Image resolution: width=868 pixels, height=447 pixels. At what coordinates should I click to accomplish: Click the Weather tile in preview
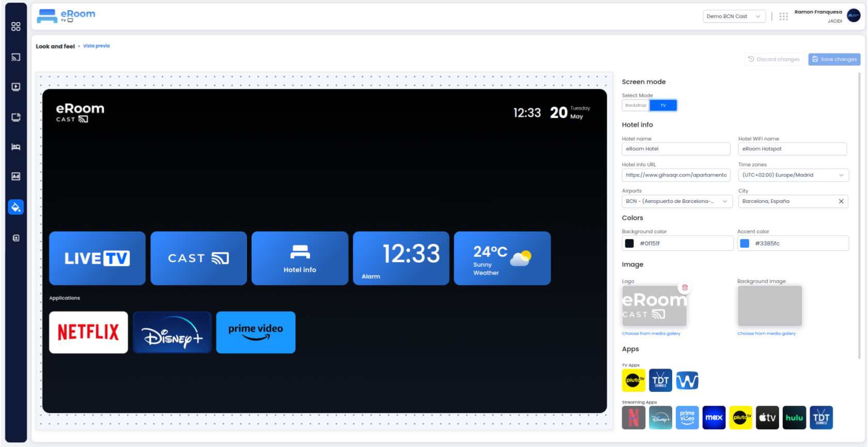tap(502, 258)
